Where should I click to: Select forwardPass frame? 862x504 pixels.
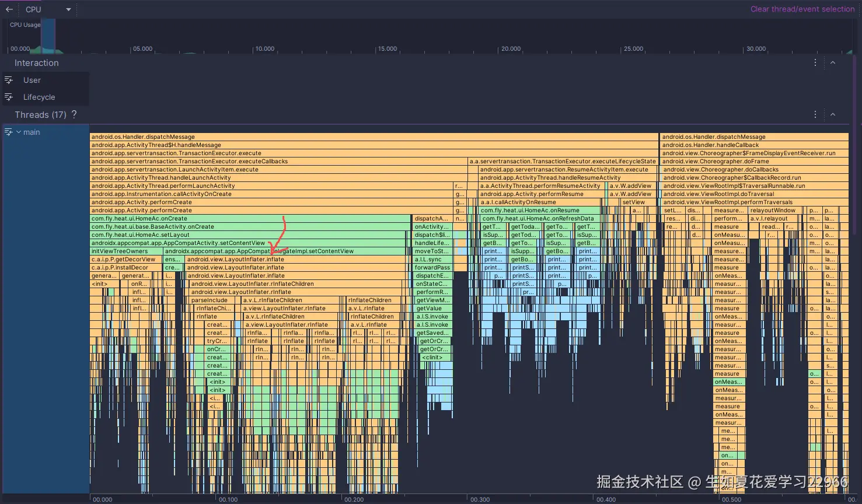tap(432, 267)
